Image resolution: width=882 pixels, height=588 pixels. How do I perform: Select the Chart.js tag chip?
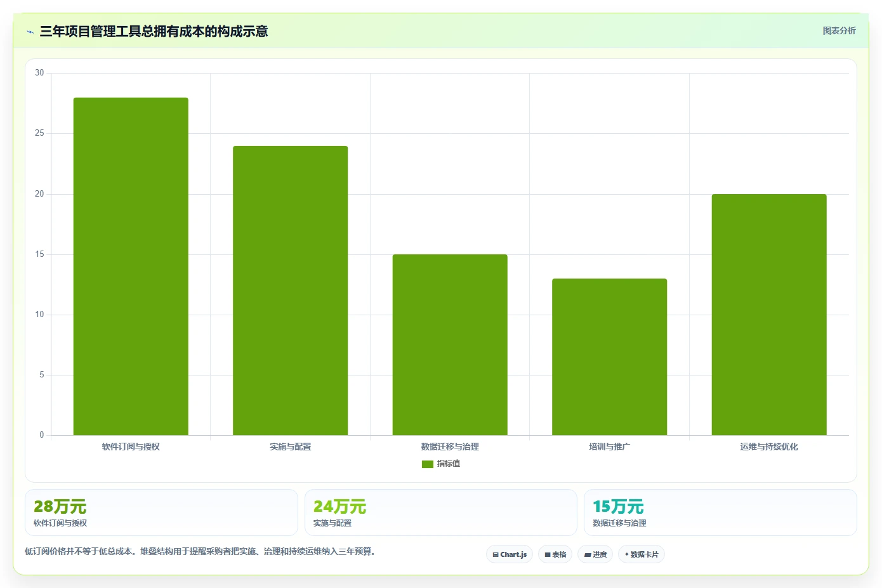[x=510, y=554]
